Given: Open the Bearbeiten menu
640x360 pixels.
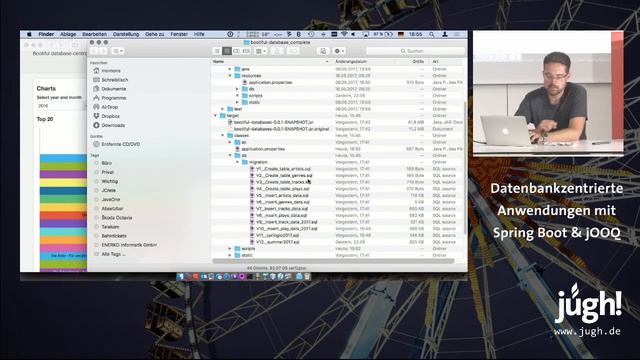Looking at the screenshot, I should pos(94,34).
